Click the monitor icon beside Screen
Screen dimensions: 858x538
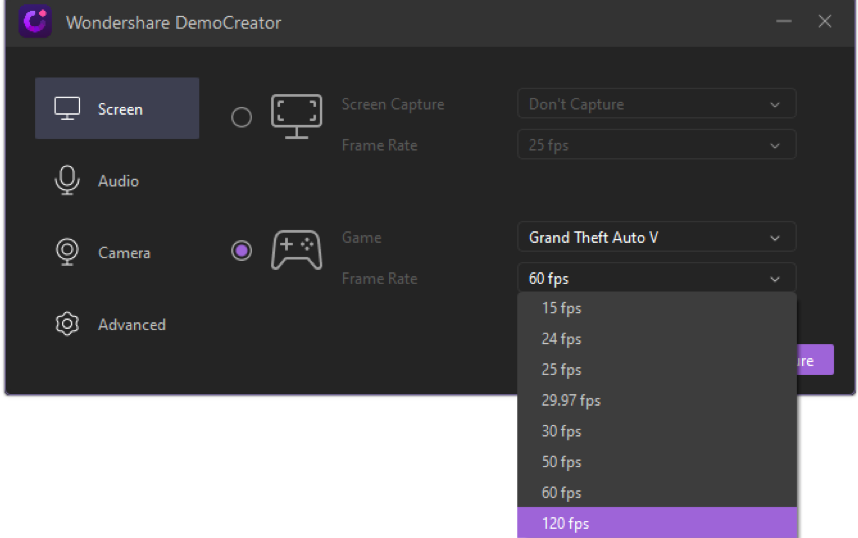pos(67,108)
